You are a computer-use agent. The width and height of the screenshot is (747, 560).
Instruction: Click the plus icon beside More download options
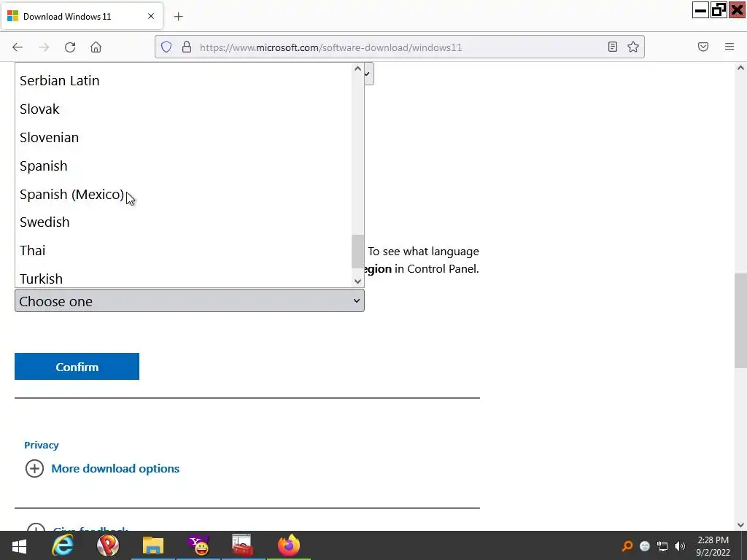[34, 469]
